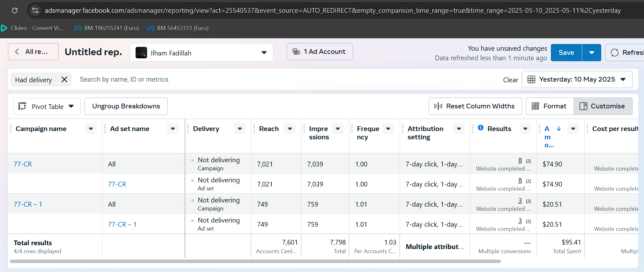Screen dimensions: 644x272
Task: Click Reset Column Widths
Action: coord(475,106)
